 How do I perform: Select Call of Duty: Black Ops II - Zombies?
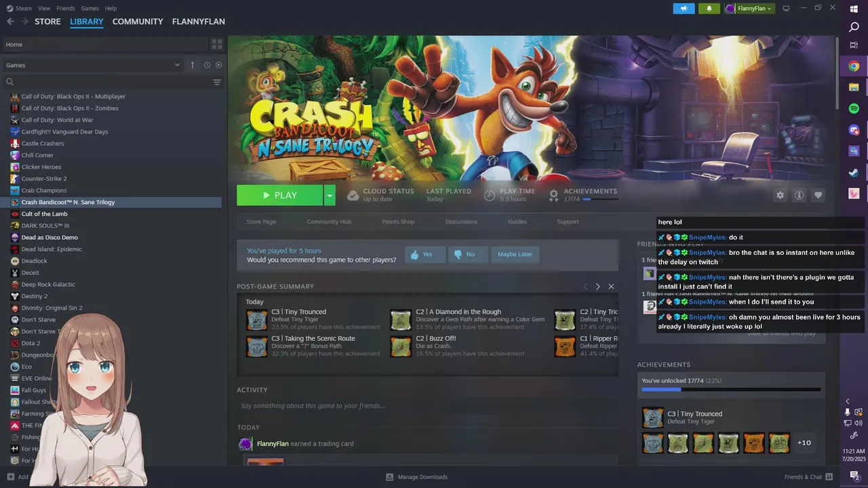[x=70, y=108]
